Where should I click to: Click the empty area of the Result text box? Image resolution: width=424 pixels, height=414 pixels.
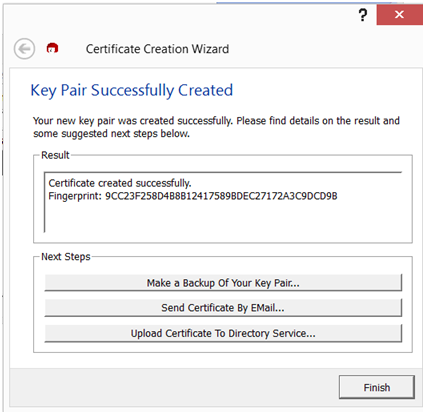pyautogui.click(x=223, y=217)
